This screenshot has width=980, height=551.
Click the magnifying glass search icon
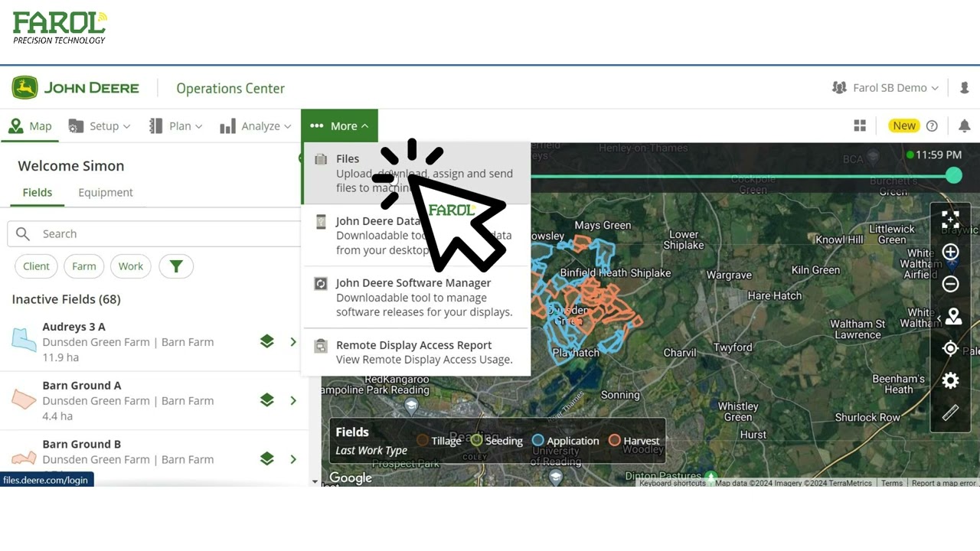tap(23, 234)
